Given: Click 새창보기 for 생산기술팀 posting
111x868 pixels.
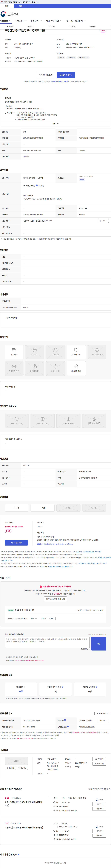Looking at the screenshot, I should 99,809.
